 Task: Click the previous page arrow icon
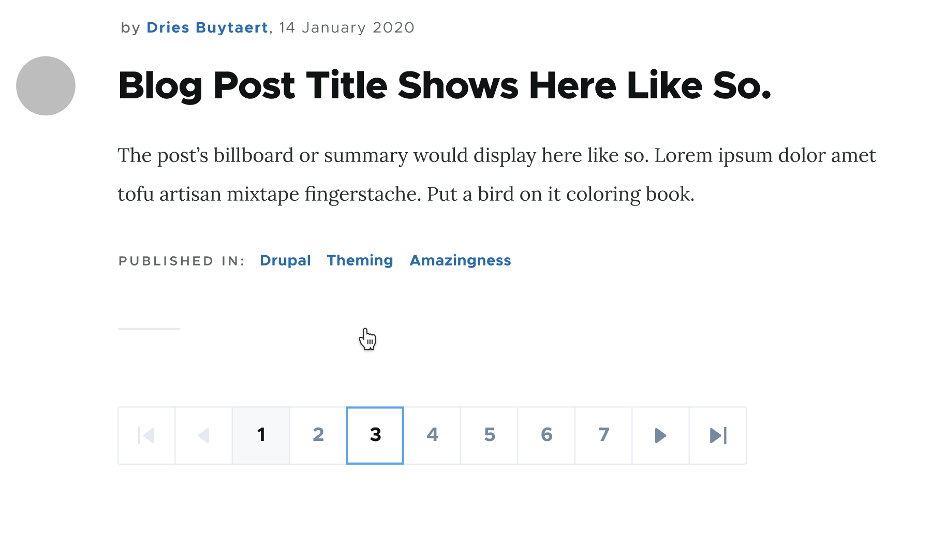pos(204,435)
